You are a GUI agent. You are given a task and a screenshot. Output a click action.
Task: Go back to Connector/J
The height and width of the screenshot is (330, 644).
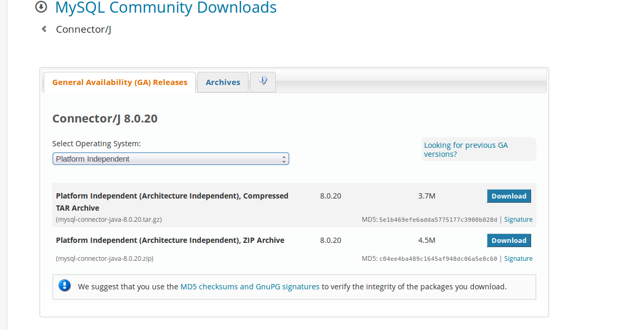pos(83,30)
